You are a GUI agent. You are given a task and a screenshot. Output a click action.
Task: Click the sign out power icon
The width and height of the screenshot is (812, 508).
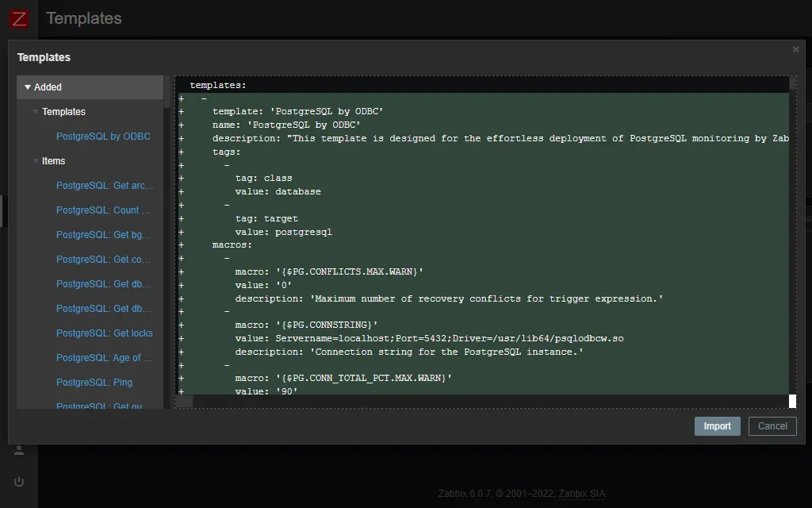tap(19, 482)
